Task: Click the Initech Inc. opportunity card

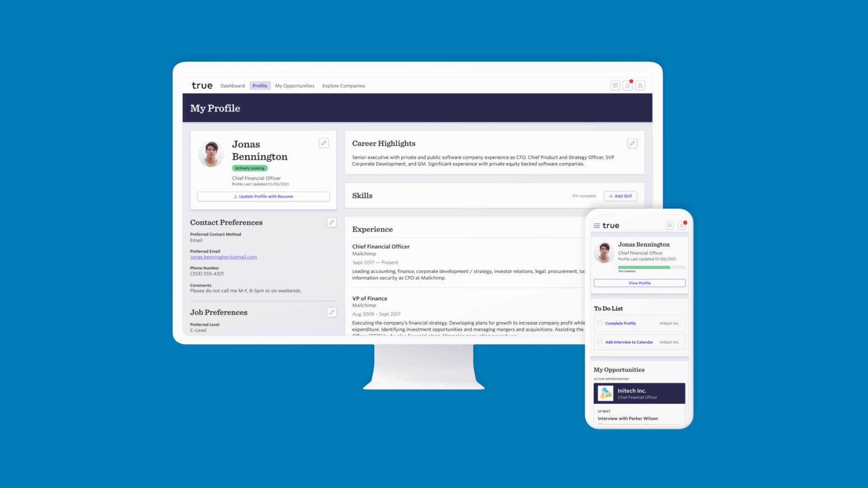Action: tap(639, 393)
